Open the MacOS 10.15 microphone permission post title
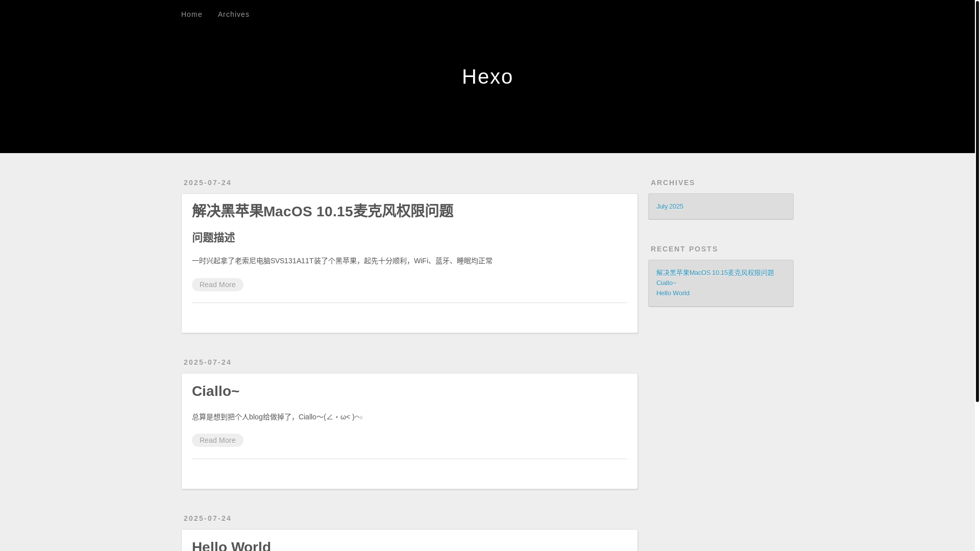This screenshot has height=551, width=980. tap(323, 211)
